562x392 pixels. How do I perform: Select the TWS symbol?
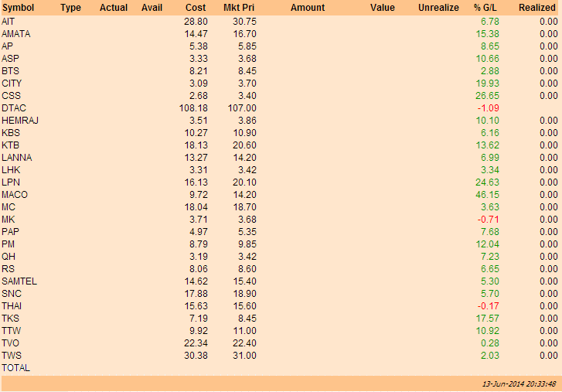[12, 356]
